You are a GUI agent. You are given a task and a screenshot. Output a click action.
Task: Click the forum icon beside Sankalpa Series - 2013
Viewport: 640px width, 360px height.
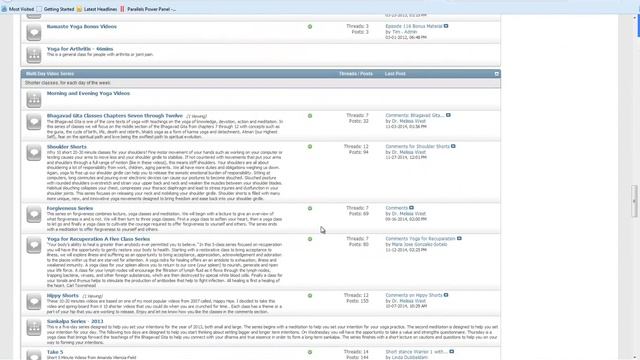coord(34,328)
